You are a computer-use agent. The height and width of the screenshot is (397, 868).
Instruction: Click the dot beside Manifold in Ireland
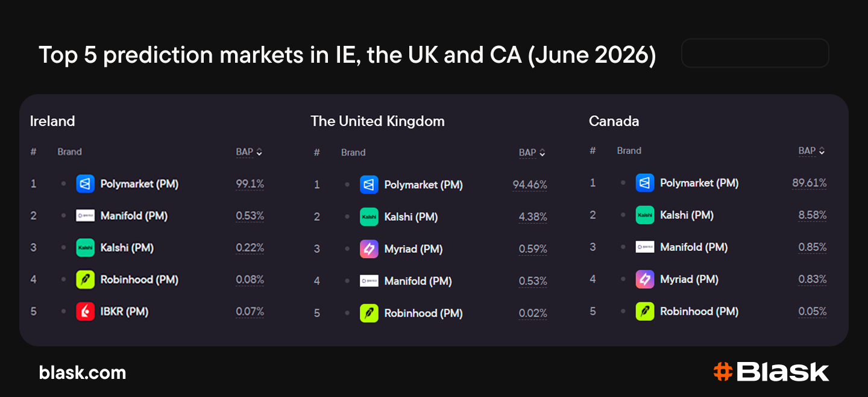pos(63,215)
